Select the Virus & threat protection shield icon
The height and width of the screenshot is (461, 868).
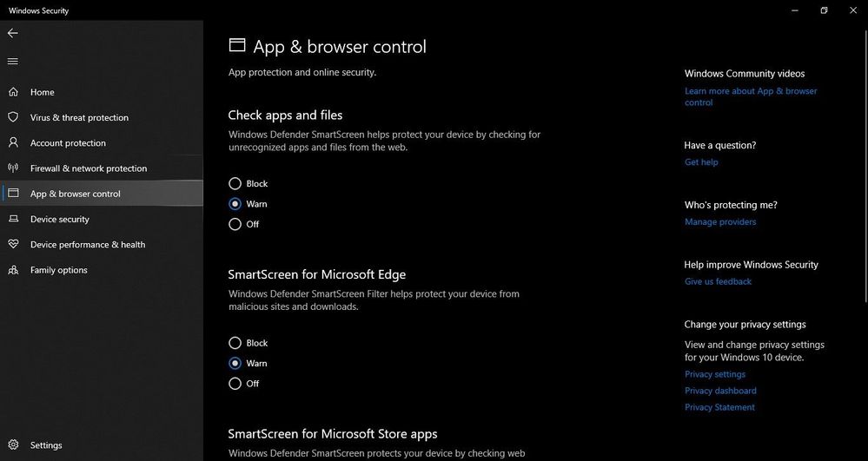click(13, 117)
